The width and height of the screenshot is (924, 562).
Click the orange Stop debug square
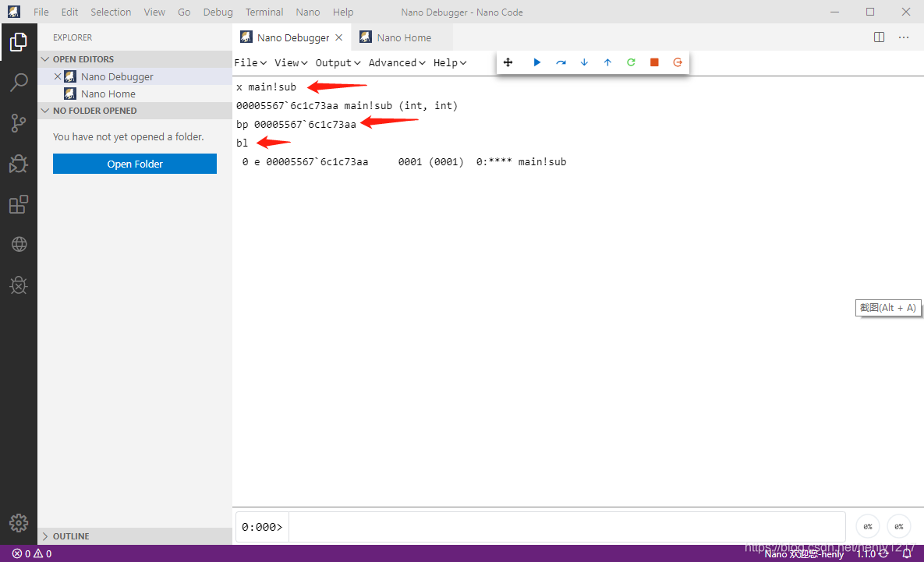pyautogui.click(x=654, y=62)
